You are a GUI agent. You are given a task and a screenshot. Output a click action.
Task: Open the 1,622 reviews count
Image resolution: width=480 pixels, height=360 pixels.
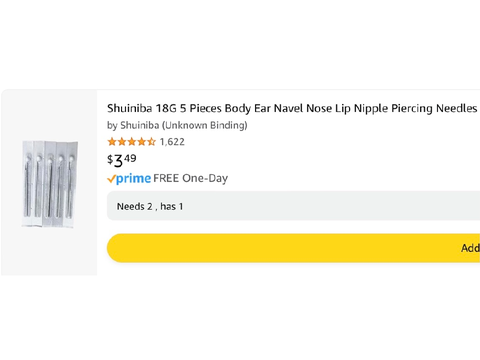172,142
